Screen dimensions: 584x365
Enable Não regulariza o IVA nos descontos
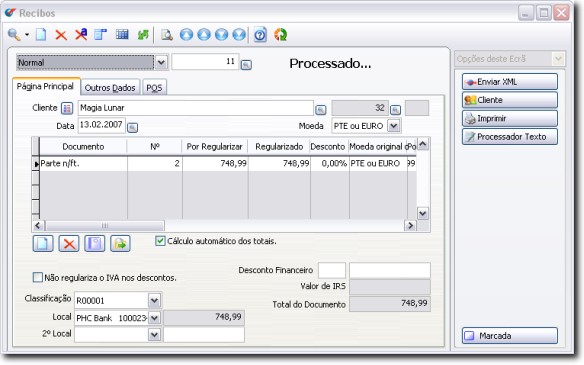[x=38, y=277]
